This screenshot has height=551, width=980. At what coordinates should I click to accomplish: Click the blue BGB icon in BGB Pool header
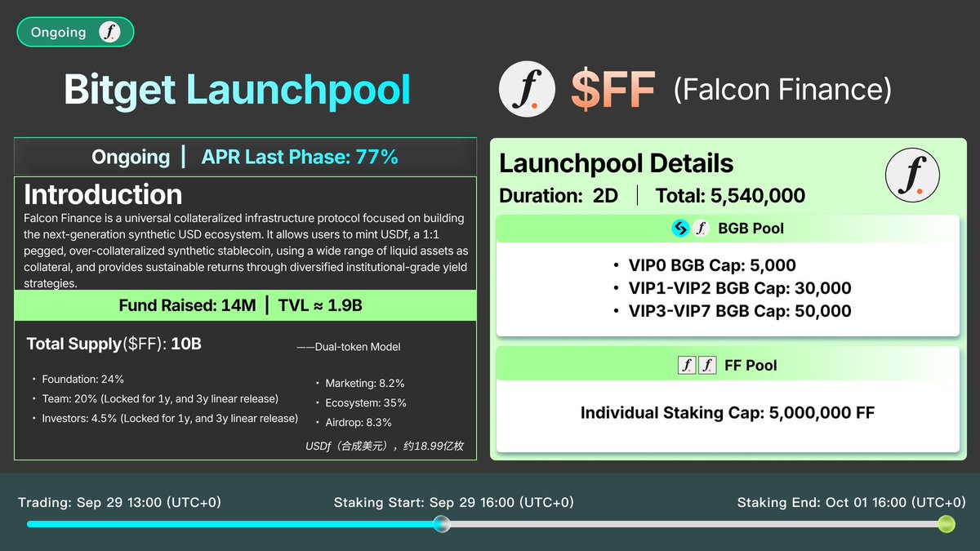tap(680, 229)
